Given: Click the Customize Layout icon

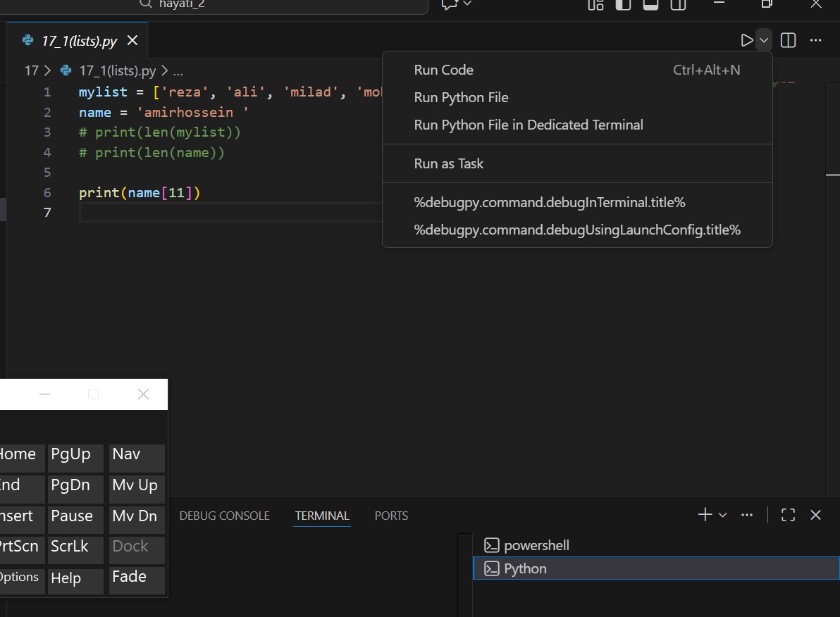Looking at the screenshot, I should 595,5.
